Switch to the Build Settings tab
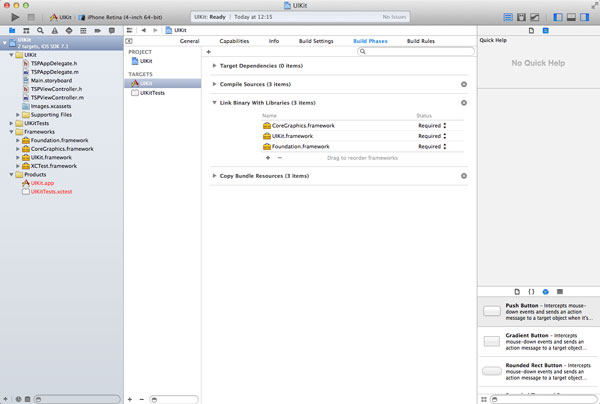Screen dimensions: 600x404 tap(316, 41)
